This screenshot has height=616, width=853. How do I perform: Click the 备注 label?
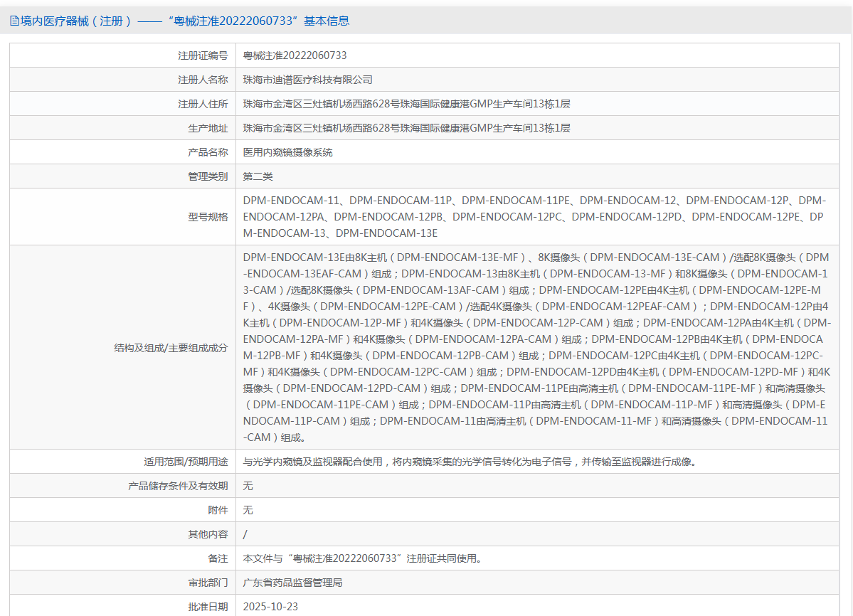pyautogui.click(x=218, y=558)
